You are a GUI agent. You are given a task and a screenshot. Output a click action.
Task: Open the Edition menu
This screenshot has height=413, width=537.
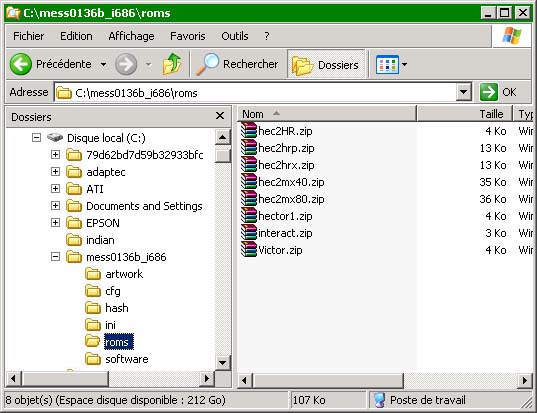coord(76,36)
